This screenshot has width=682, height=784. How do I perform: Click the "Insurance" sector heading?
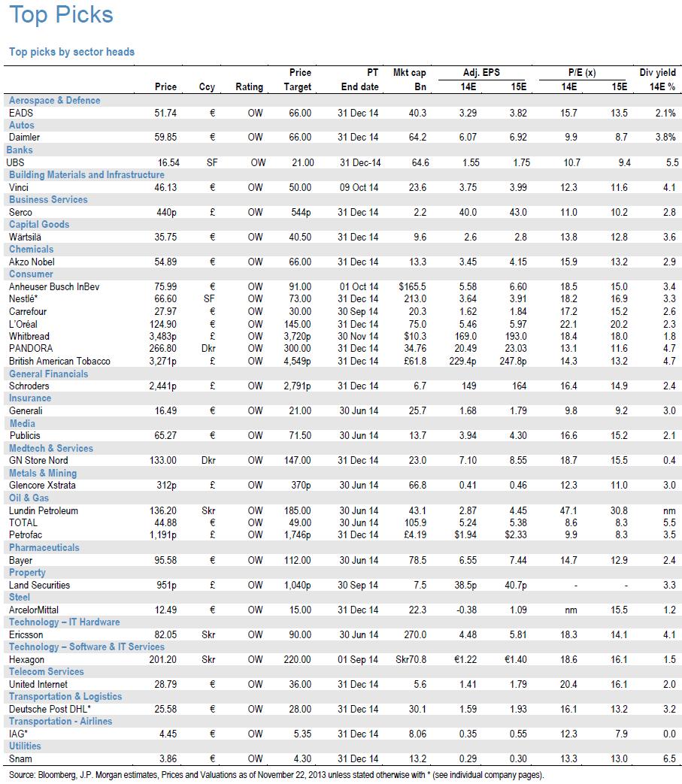[30, 398]
